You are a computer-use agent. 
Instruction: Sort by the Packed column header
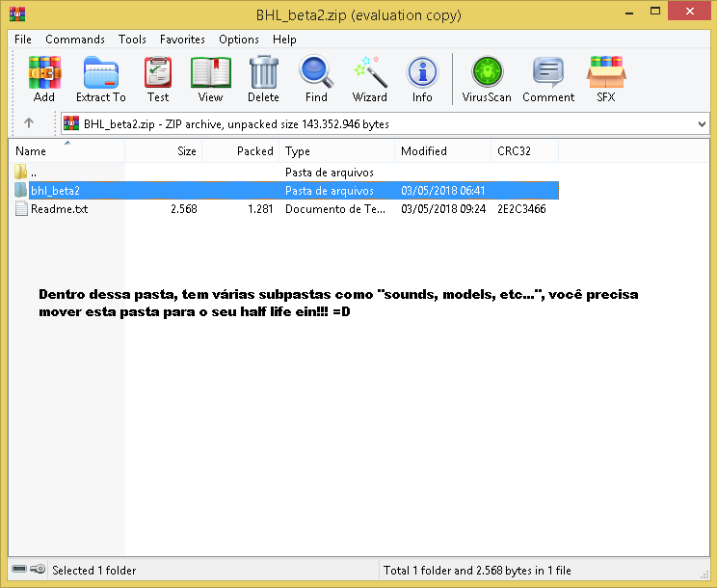pos(241,151)
